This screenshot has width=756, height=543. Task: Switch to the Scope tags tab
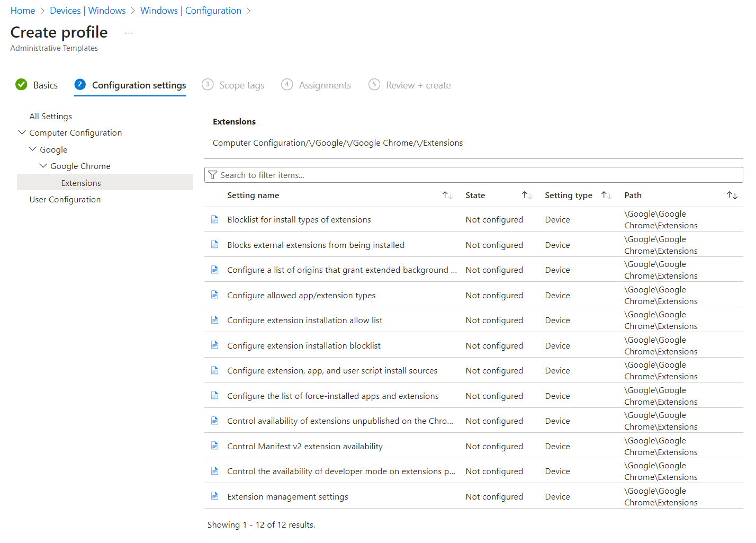click(241, 85)
